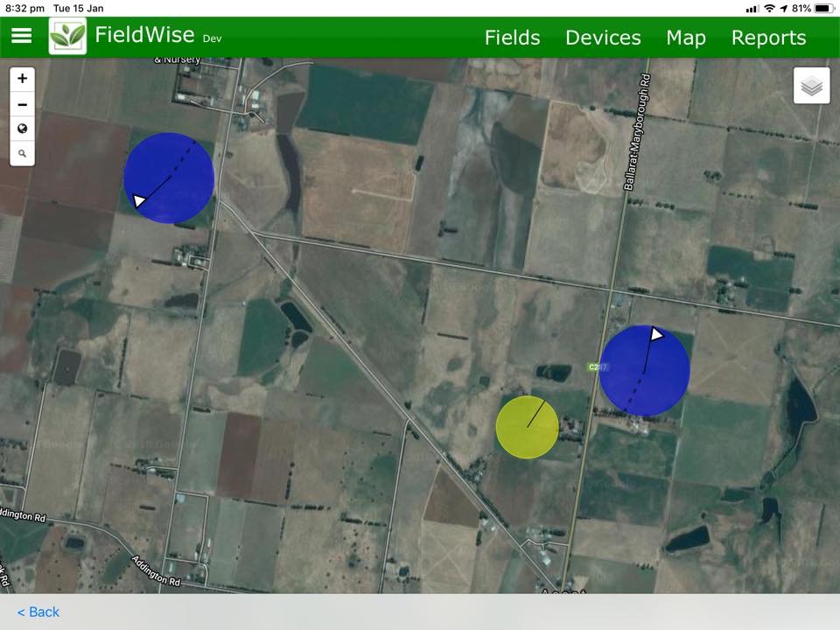Click the C287 road shield marker
Image resolution: width=840 pixels, height=630 pixels.
[x=595, y=367]
